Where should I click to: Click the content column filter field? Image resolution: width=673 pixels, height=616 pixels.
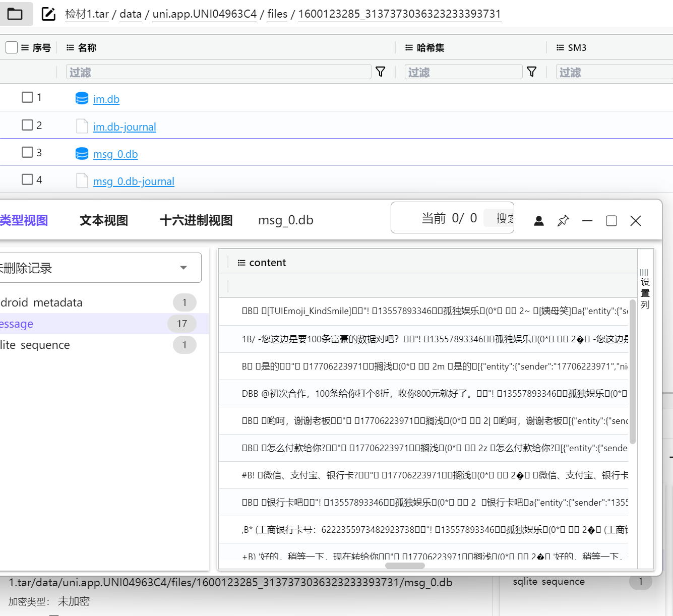coord(429,286)
